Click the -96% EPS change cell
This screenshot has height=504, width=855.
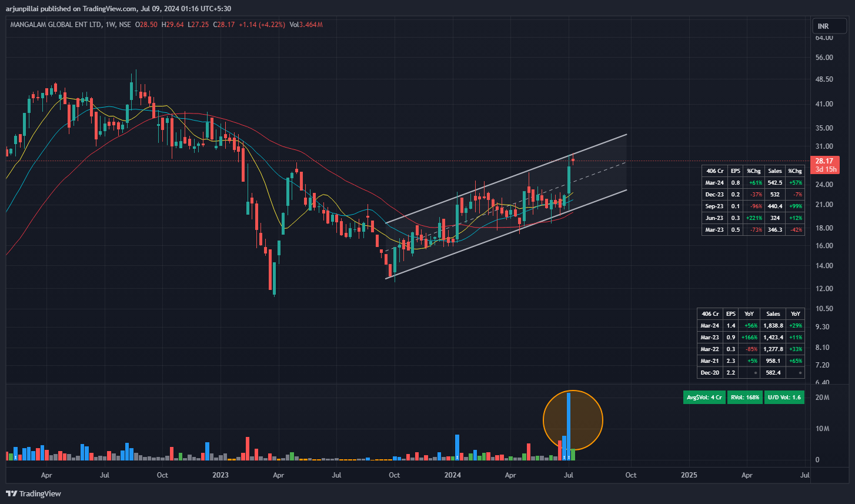(x=753, y=206)
